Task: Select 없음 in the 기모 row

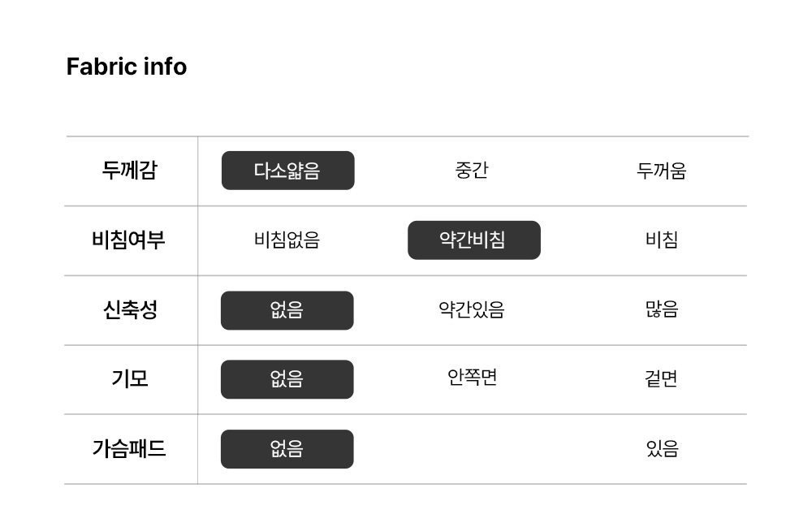Action: click(287, 379)
